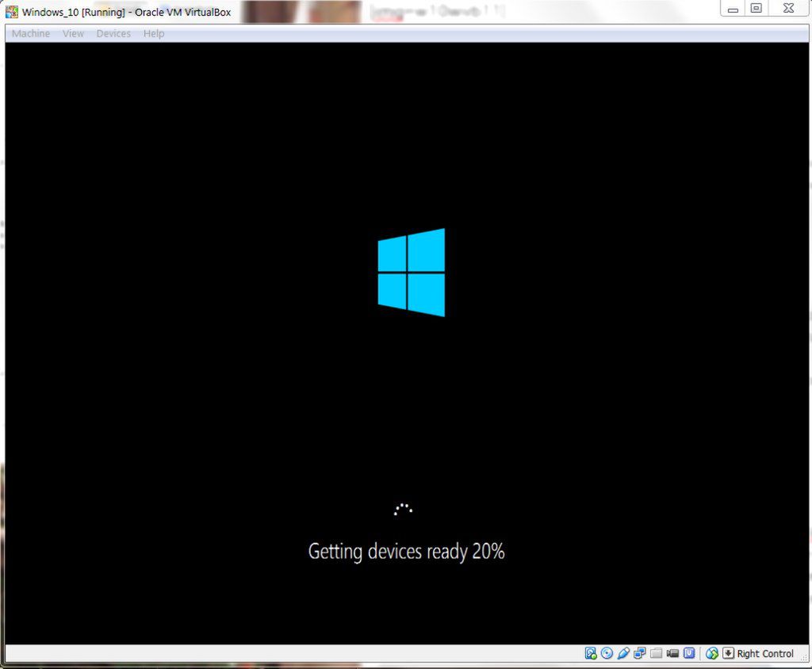The height and width of the screenshot is (669, 812).
Task: Click the window resize grip in status bar
Action: point(804,656)
